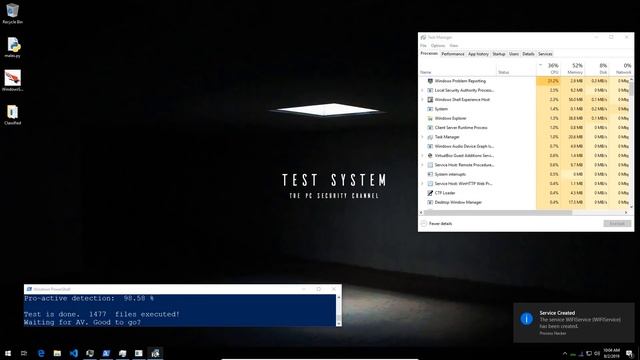Screen dimensions: 640x360
Task: Switch to Task Manager via its taskbar icon
Action: 155,353
